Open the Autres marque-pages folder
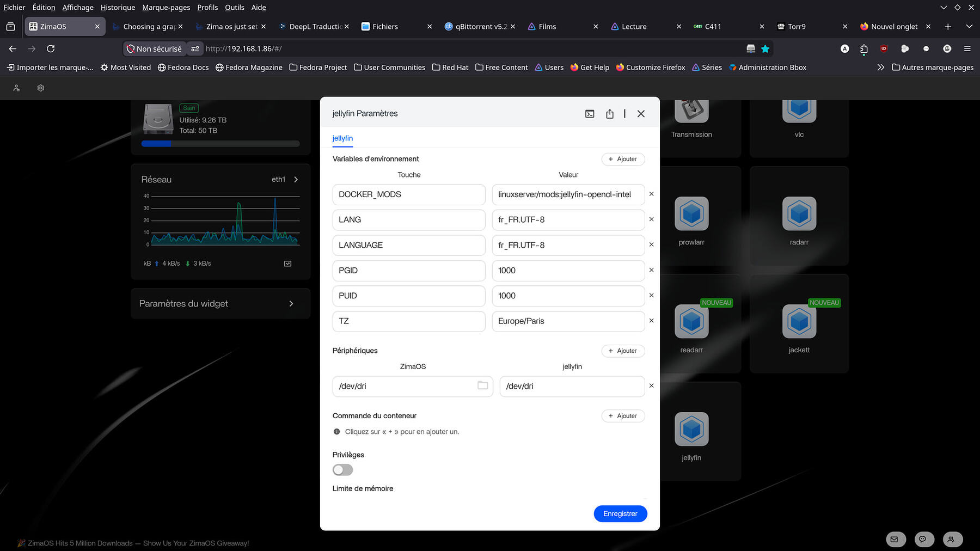Screen dimensions: 980x551 [x=933, y=68]
